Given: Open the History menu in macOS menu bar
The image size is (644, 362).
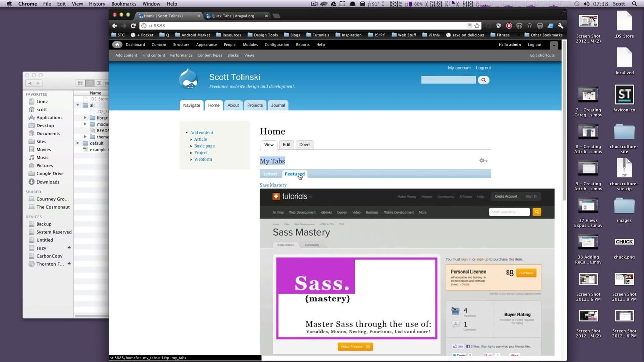Looking at the screenshot, I should (97, 4).
